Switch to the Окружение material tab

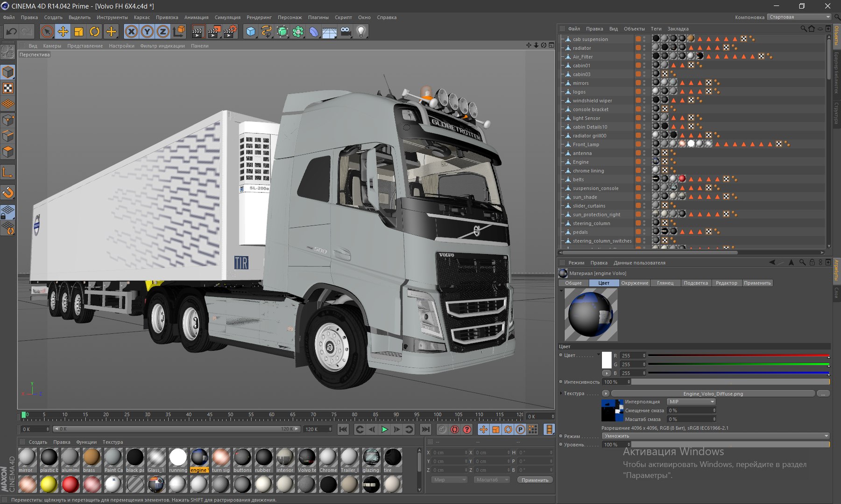click(635, 283)
